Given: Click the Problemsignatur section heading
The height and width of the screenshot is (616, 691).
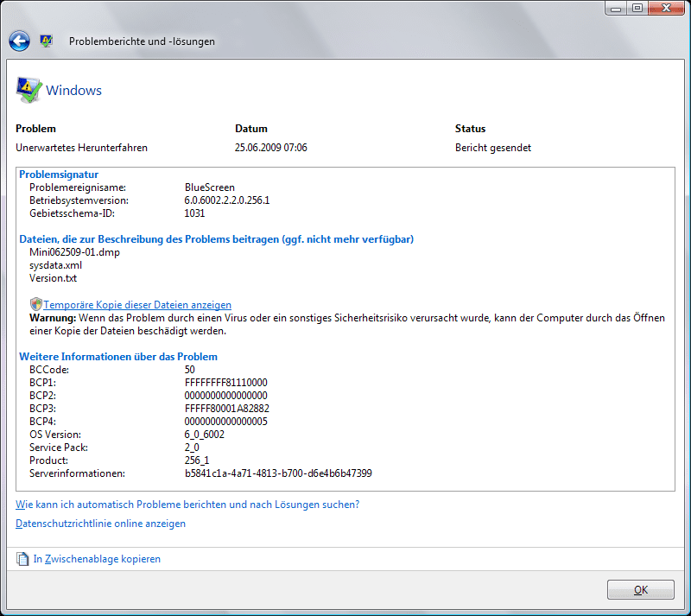Looking at the screenshot, I should click(59, 175).
